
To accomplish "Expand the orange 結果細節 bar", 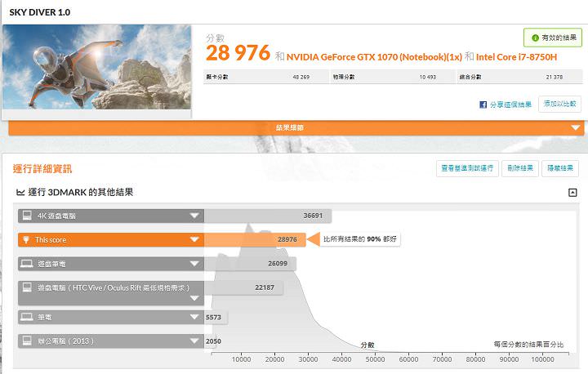I will 575,127.
